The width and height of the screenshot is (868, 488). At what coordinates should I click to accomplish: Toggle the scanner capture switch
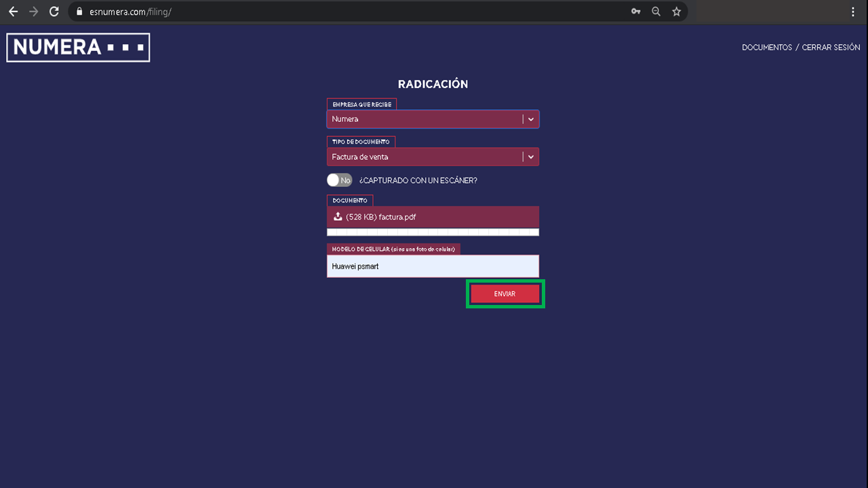click(x=340, y=180)
